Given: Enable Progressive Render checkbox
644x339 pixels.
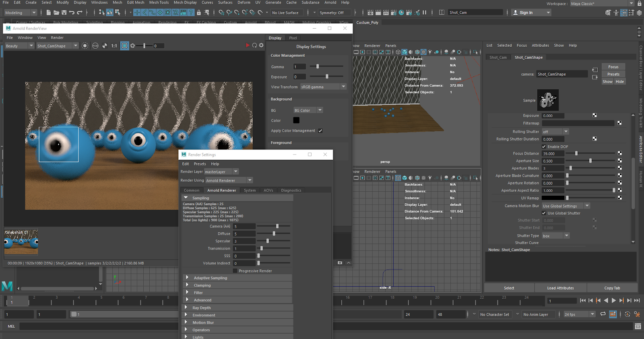Looking at the screenshot, I should 235,271.
